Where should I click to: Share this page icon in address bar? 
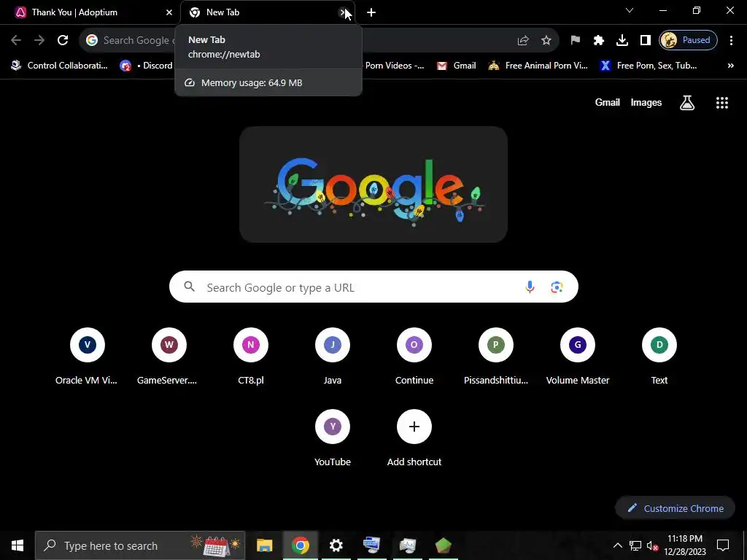coord(523,40)
